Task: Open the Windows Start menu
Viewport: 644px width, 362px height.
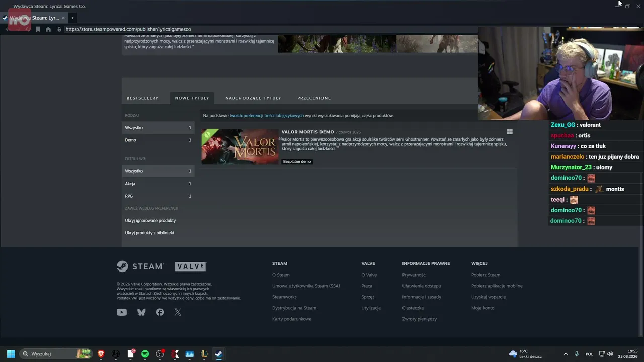Action: (x=11, y=354)
